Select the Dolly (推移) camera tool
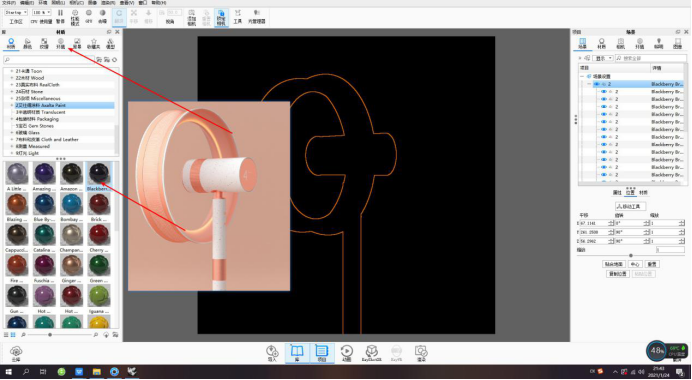The height and width of the screenshot is (380, 692). (148, 16)
